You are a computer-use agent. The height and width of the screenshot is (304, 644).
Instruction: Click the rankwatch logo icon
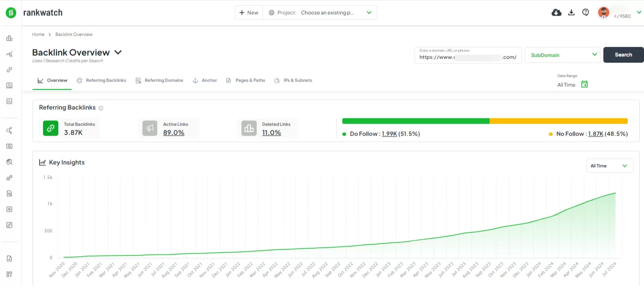[x=11, y=13]
